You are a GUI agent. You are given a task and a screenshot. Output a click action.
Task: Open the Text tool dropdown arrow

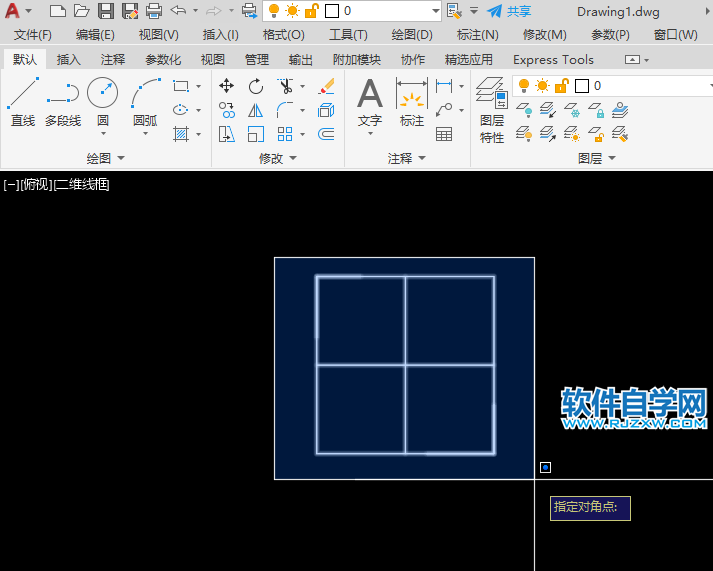[370, 134]
